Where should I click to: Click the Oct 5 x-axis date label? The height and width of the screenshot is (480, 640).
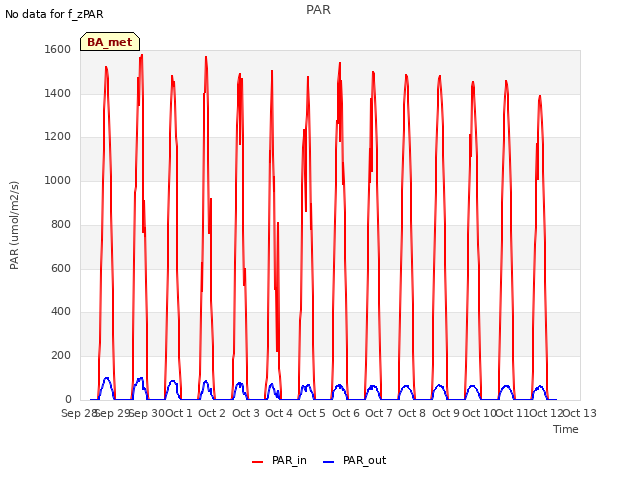point(312,413)
